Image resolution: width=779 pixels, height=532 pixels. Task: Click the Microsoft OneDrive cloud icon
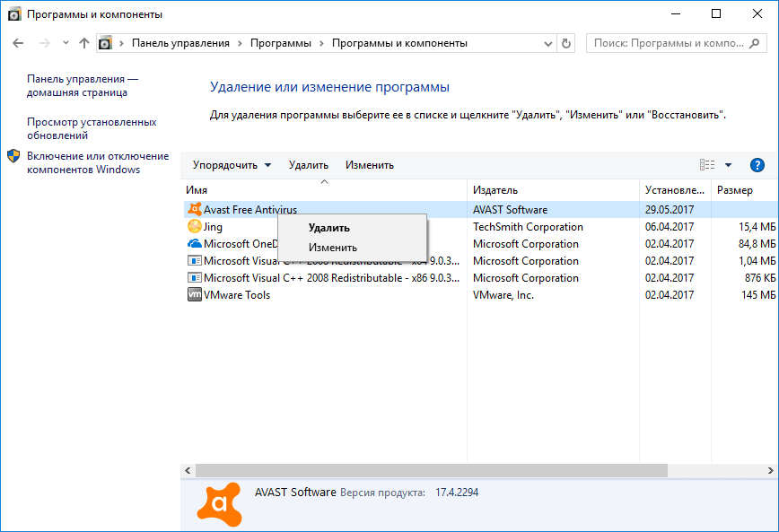pyautogui.click(x=194, y=243)
